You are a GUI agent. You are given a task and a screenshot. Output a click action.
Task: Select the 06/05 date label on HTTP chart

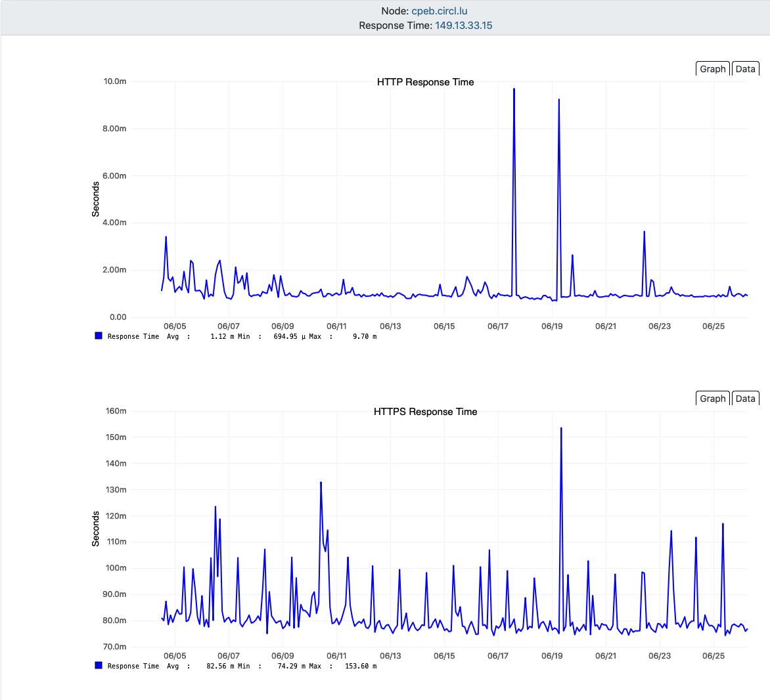click(175, 326)
